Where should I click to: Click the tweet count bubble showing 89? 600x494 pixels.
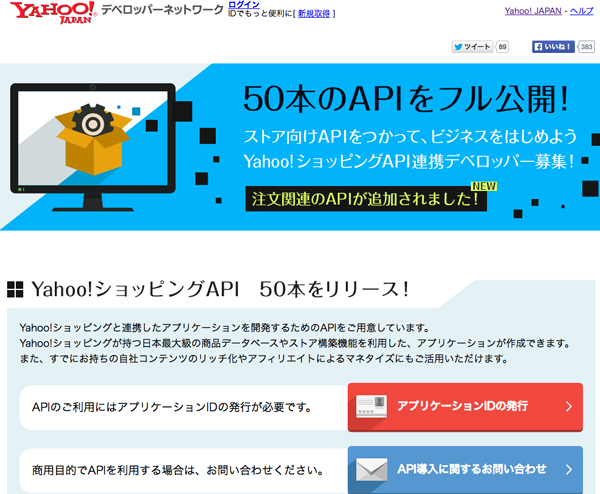(x=502, y=47)
